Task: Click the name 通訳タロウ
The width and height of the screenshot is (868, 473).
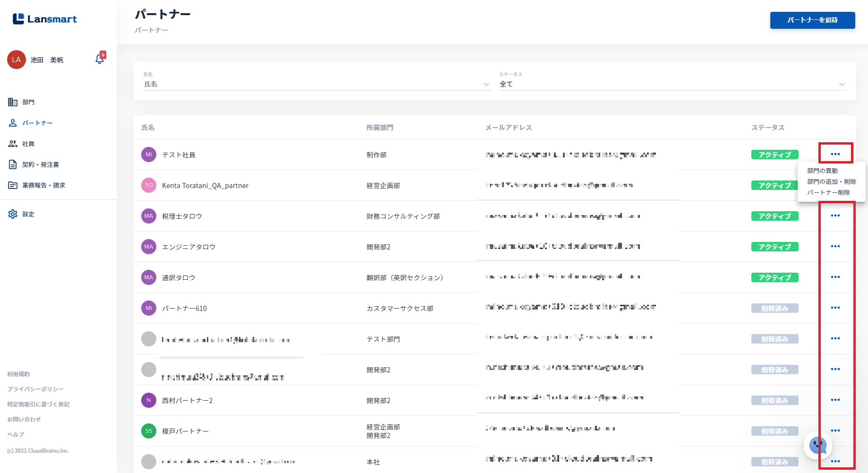Action: (179, 278)
